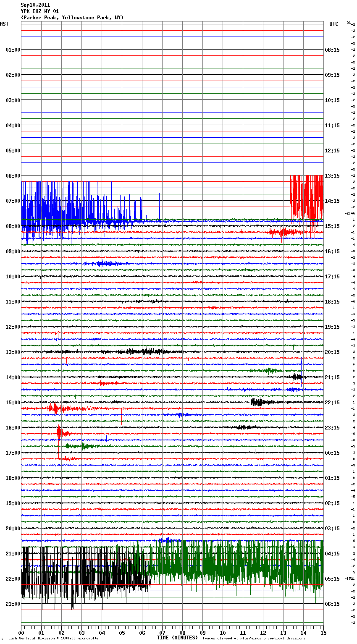Screen dimensions: 357x644
Task: Click the date label Sep10,2011
Action: tap(35, 5)
